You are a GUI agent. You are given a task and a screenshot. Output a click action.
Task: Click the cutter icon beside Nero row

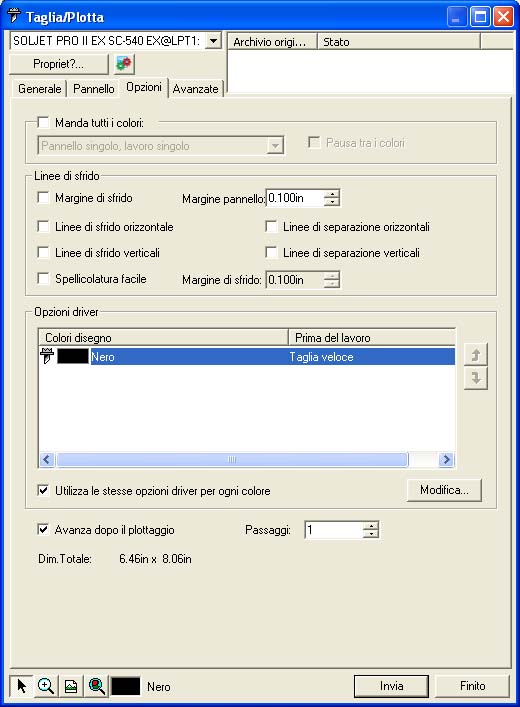click(x=47, y=356)
